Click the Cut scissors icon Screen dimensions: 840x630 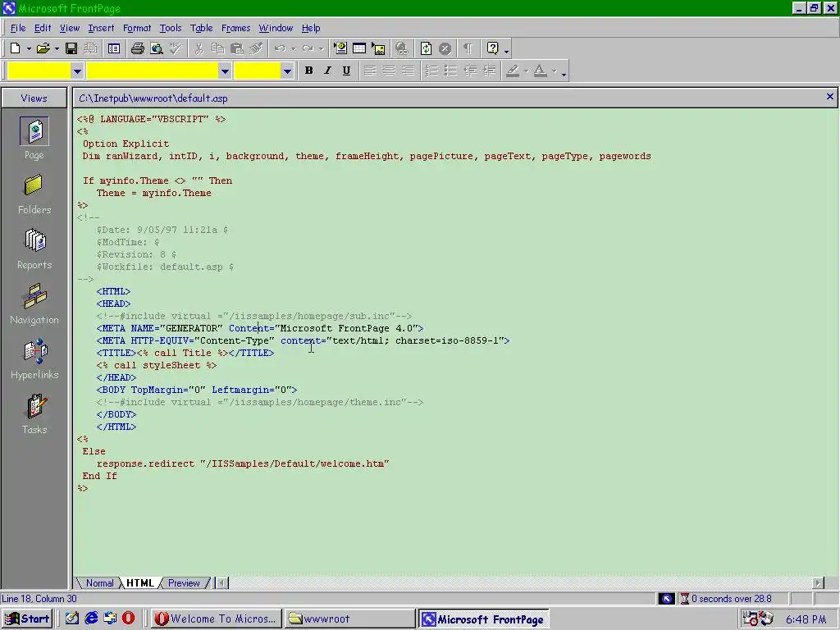pos(199,48)
